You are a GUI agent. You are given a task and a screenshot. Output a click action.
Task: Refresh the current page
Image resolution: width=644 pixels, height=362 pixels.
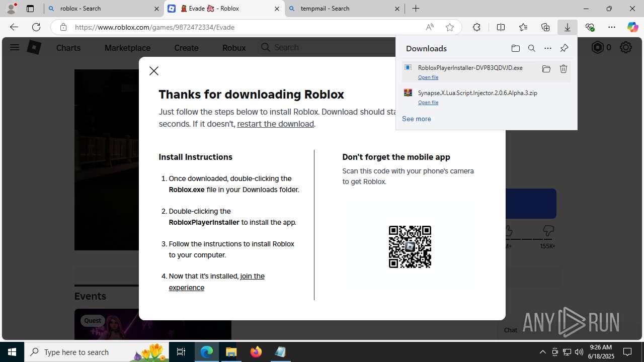pos(36,27)
